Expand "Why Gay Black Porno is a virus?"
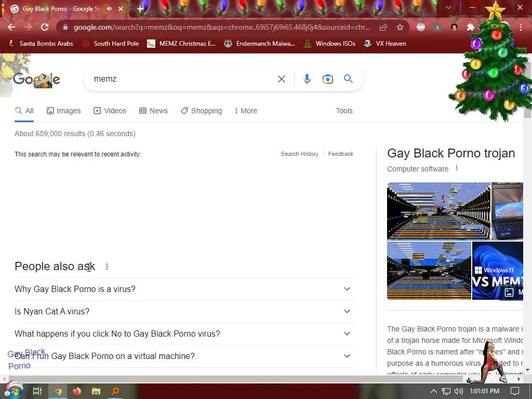The height and width of the screenshot is (399, 532). tap(184, 289)
